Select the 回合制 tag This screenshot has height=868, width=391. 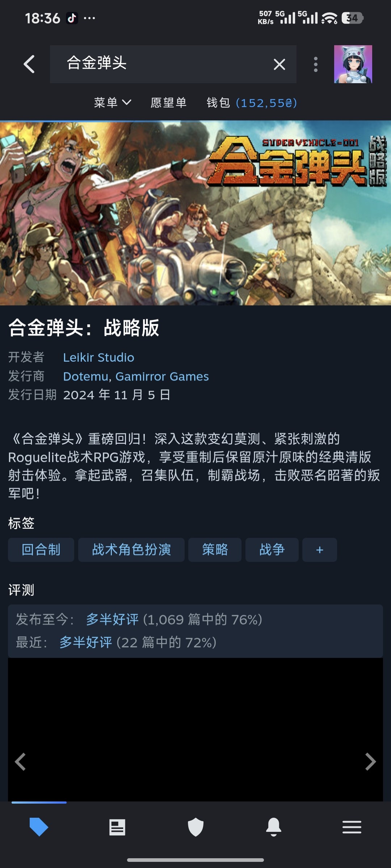point(41,550)
